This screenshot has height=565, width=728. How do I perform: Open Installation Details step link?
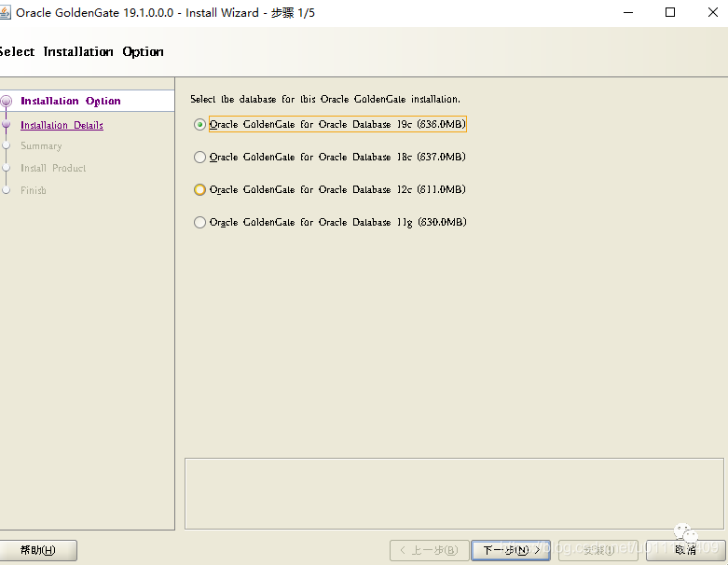point(62,125)
